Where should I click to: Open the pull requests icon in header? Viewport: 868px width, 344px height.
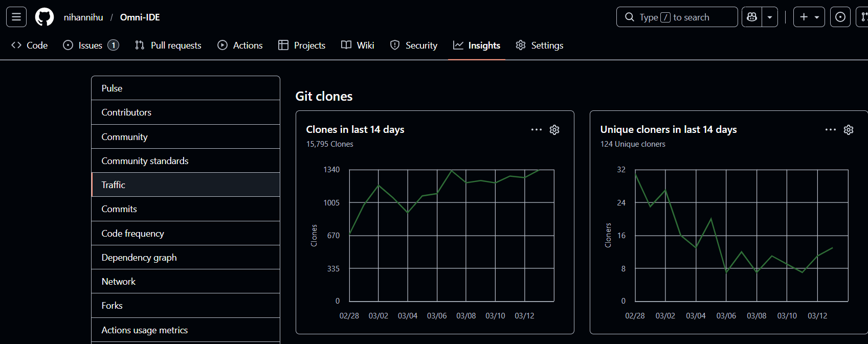(863, 17)
